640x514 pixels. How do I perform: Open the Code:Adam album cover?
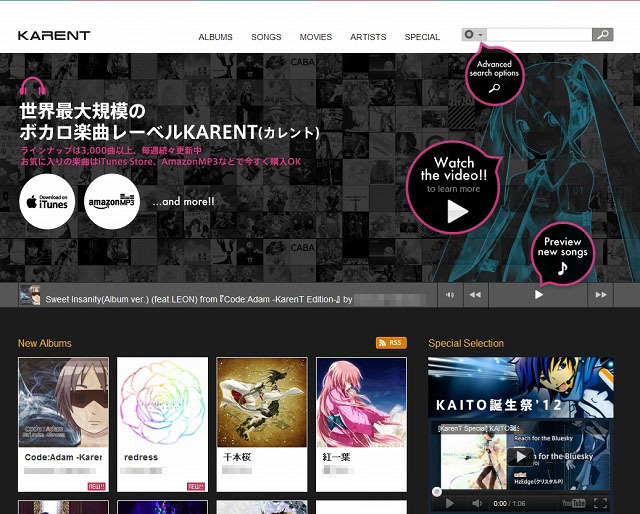click(63, 402)
